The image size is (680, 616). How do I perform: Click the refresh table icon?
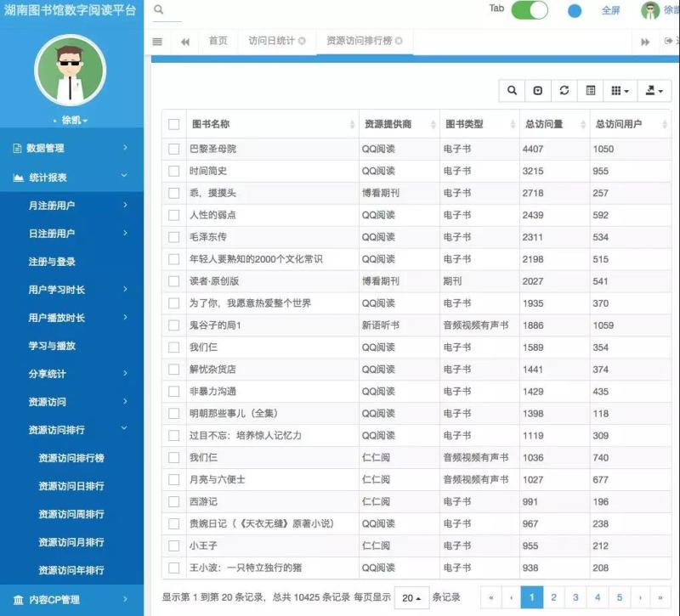tap(564, 90)
